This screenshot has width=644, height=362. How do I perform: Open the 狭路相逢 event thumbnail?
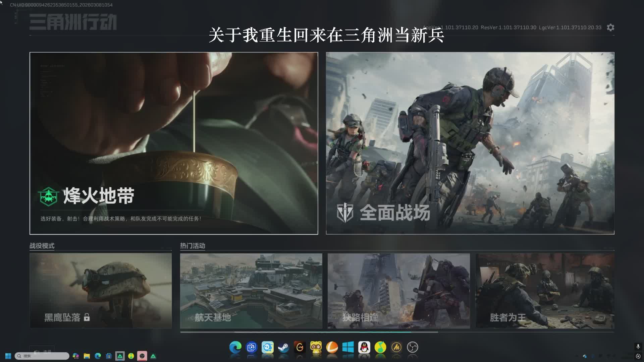[398, 291]
